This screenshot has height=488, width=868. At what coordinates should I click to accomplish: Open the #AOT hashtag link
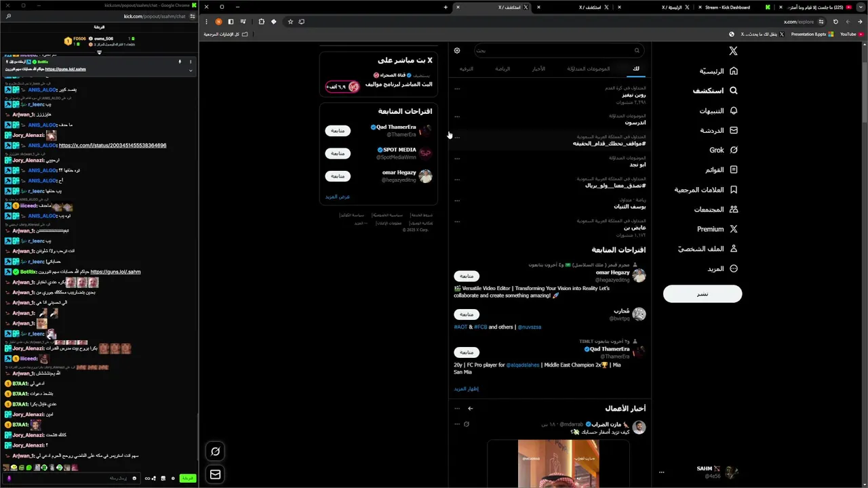click(460, 327)
